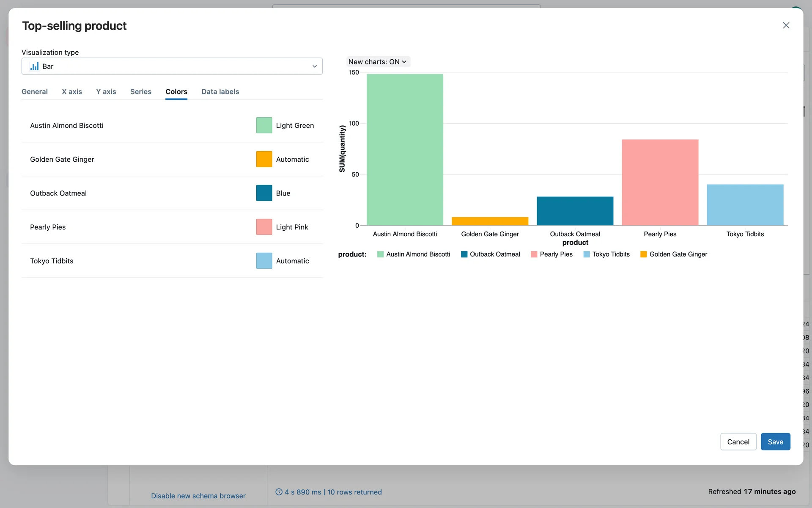Screen dimensions: 812x508
Task: Close the Top-selling product dialog
Action: 786,25
